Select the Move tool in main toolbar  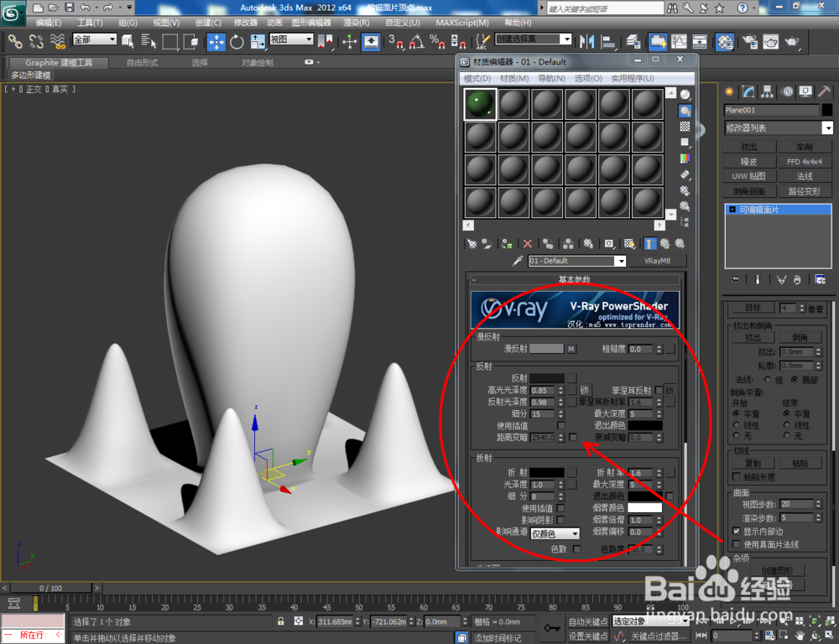coord(216,41)
